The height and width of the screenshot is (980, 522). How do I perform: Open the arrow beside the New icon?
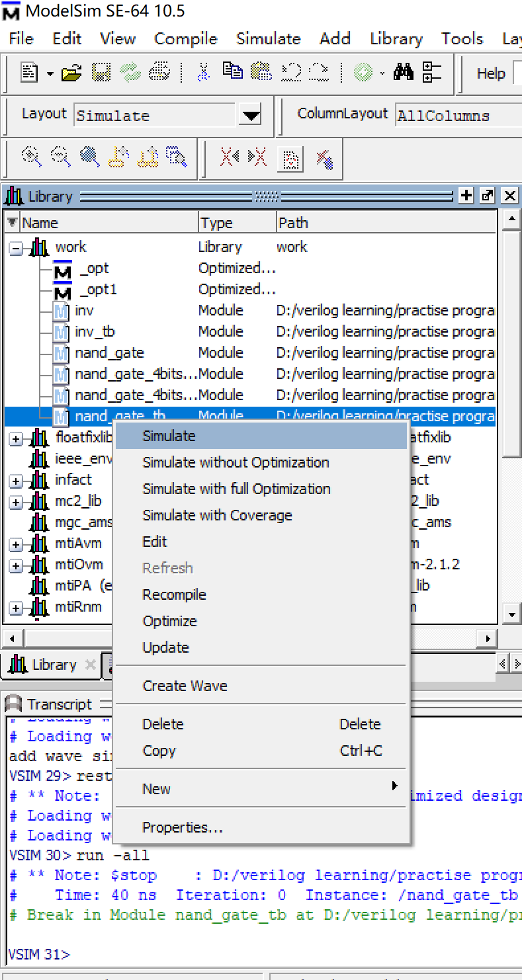click(x=50, y=73)
